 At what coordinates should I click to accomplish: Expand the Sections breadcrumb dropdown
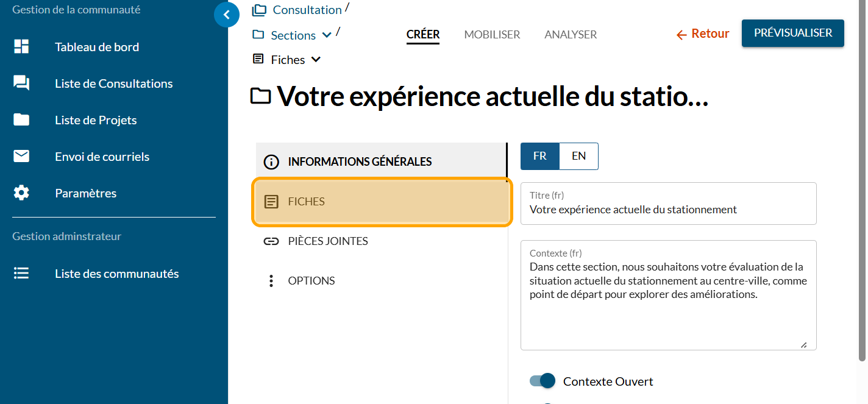tap(327, 35)
